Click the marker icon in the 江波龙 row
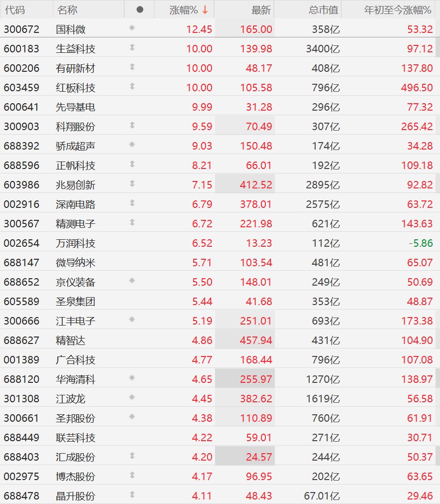This screenshot has width=440, height=504. pyautogui.click(x=132, y=397)
